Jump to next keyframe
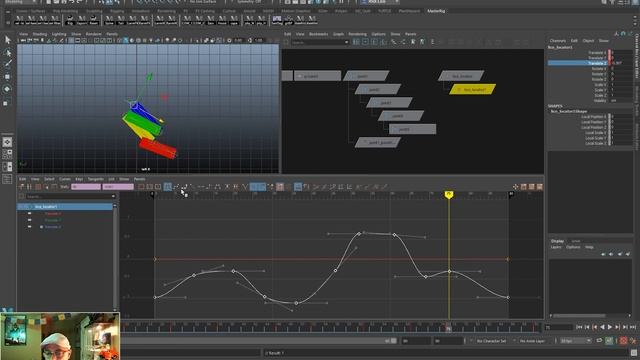Viewport: 640px width, 360px height. [618, 327]
